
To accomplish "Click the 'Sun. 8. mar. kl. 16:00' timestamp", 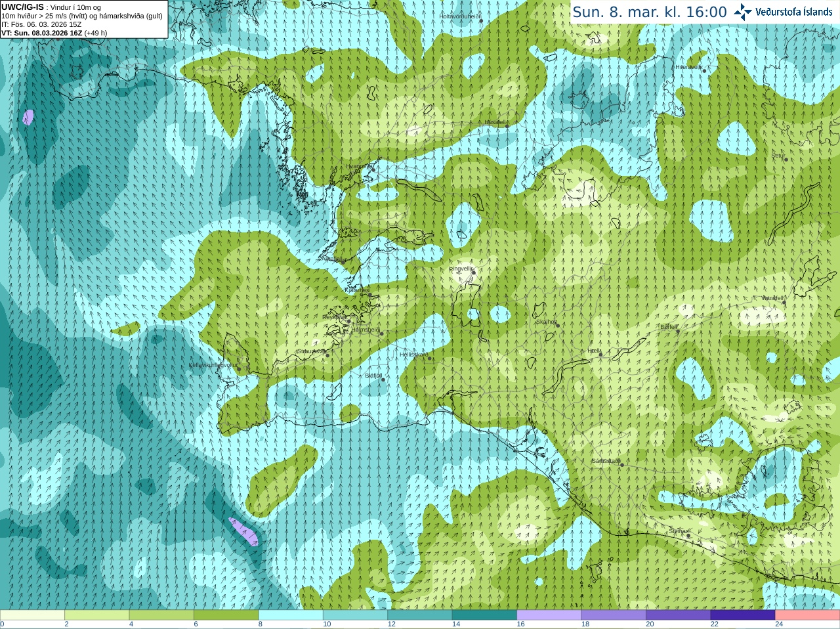I will click(650, 12).
